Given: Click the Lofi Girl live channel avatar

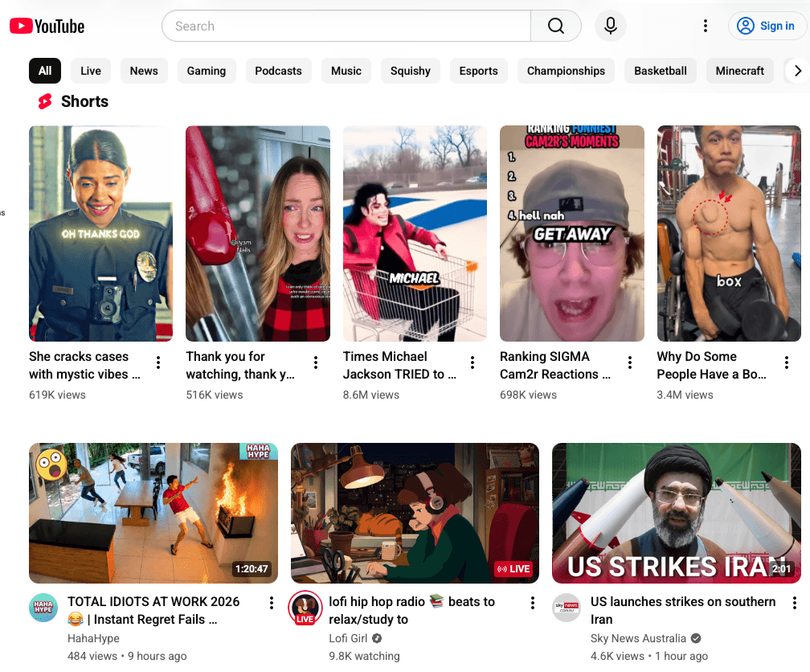Looking at the screenshot, I should 305,608.
